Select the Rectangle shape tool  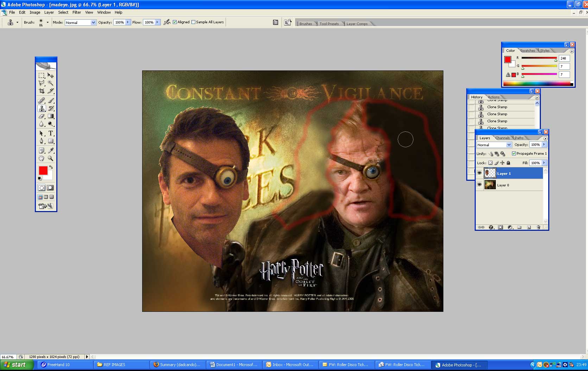coord(51,141)
